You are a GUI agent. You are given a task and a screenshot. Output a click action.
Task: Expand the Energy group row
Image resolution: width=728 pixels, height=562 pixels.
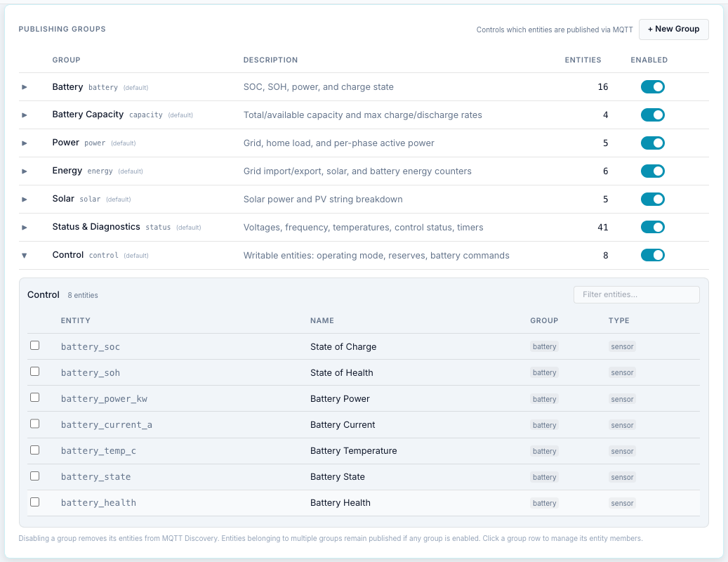pyautogui.click(x=25, y=171)
